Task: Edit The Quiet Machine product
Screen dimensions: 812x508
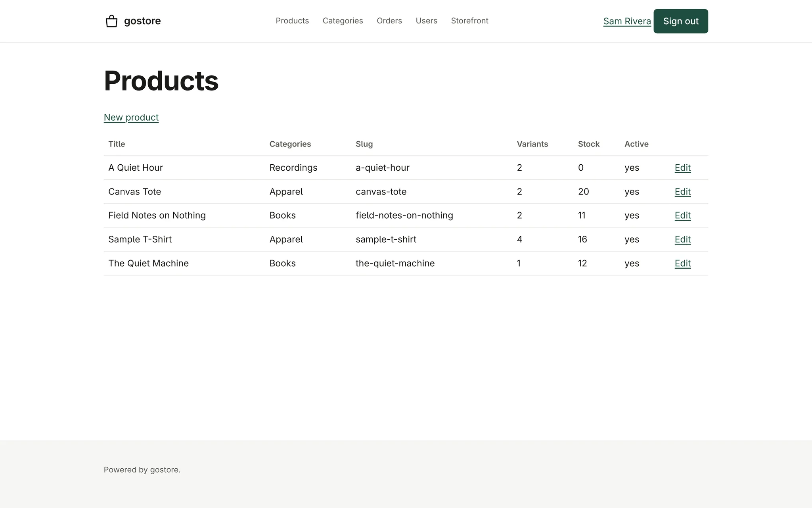Action: [682, 264]
